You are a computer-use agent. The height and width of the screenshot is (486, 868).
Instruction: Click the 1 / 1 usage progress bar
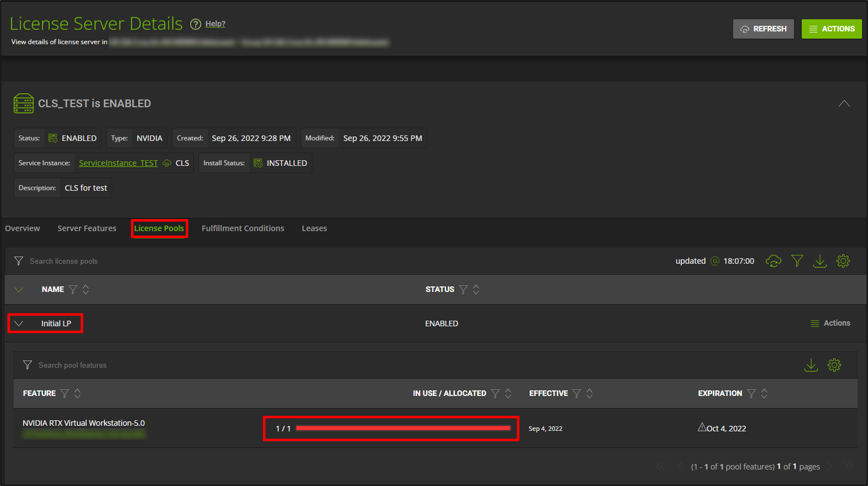(403, 428)
